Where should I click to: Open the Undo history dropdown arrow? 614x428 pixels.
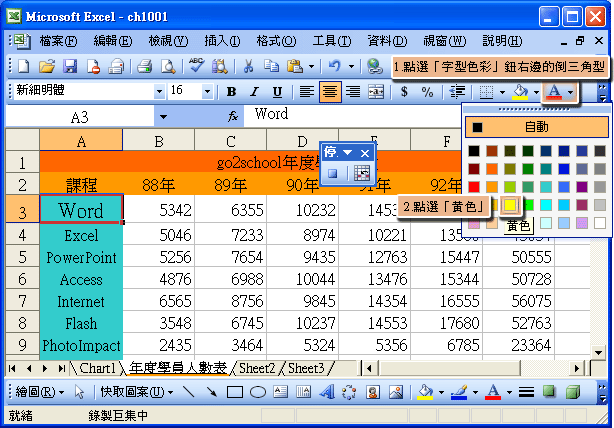pyautogui.click(x=351, y=67)
